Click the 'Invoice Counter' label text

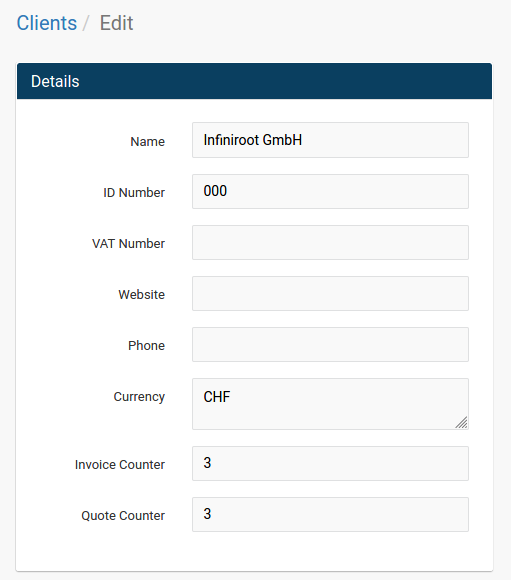[120, 465]
